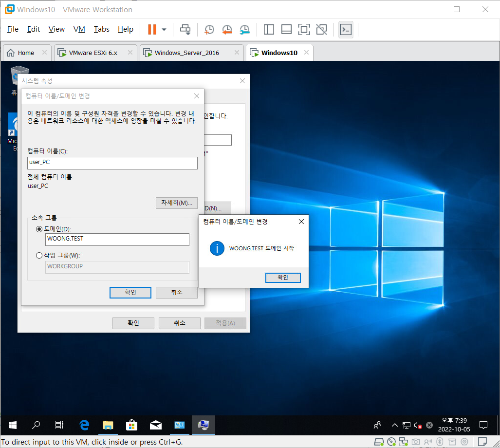Click the 컴퓨터 이름 user_PC field
This screenshot has height=448, width=500.
click(112, 163)
